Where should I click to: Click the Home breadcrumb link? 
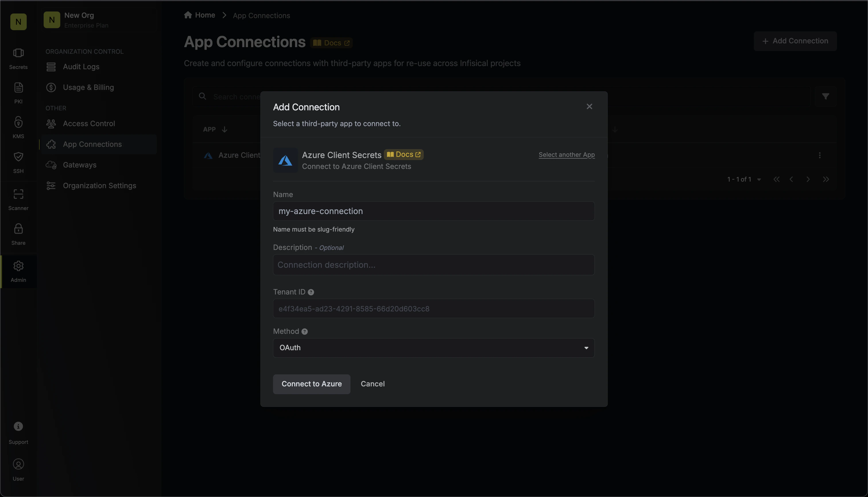(199, 15)
